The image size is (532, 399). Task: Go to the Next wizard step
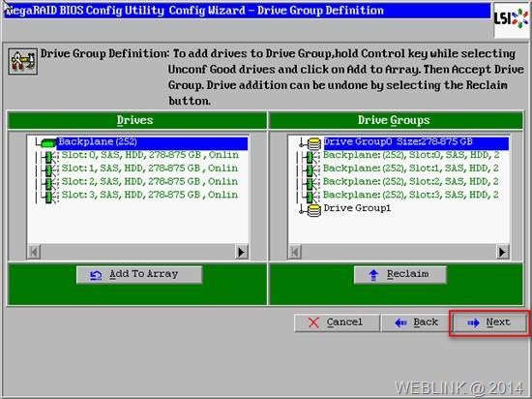click(x=489, y=322)
